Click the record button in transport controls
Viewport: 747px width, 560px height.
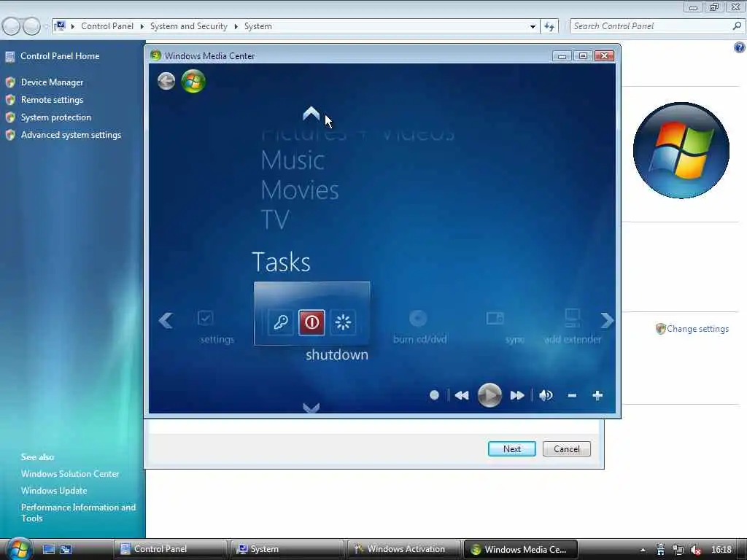click(x=434, y=395)
